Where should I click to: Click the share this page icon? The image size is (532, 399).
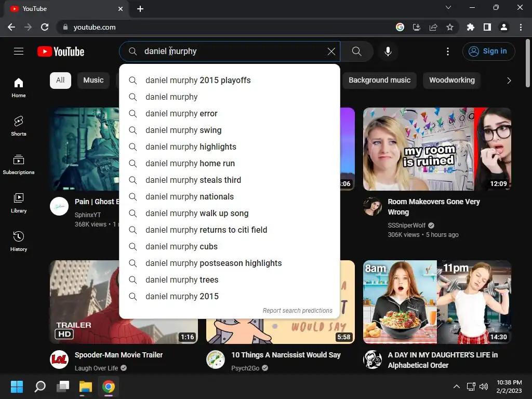[433, 27]
